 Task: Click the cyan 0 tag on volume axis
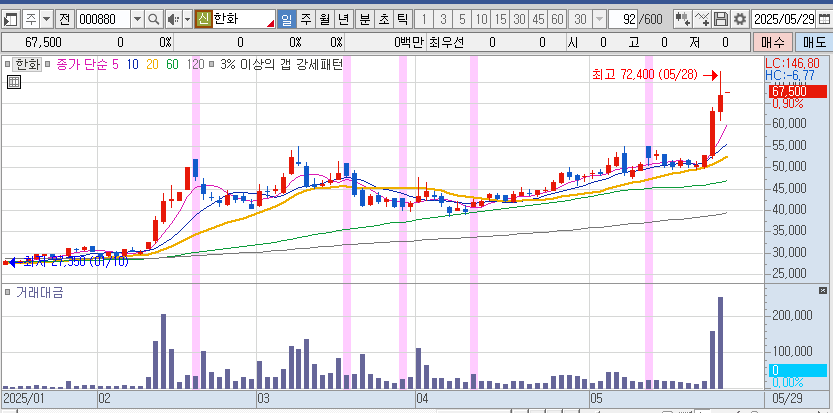click(797, 370)
